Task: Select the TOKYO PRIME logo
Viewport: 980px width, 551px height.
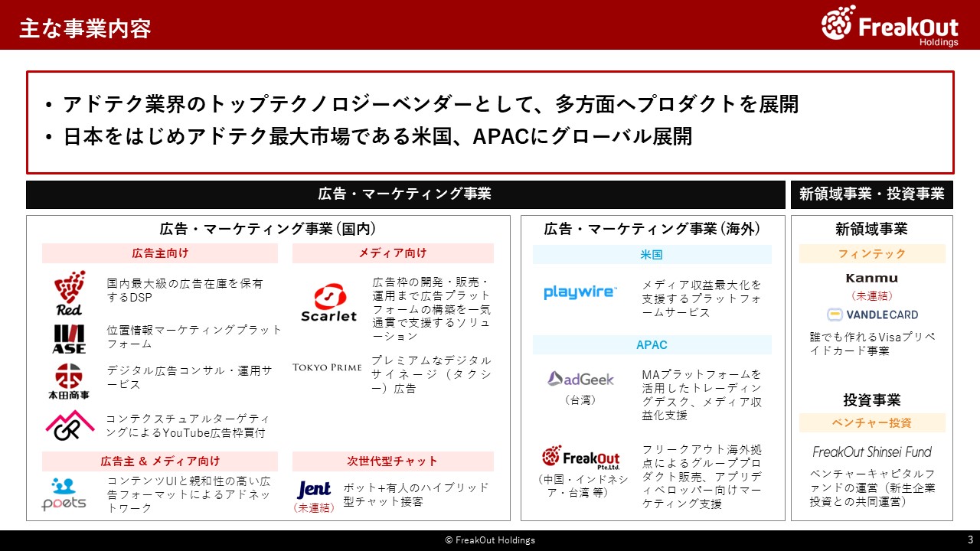Action: click(x=327, y=368)
